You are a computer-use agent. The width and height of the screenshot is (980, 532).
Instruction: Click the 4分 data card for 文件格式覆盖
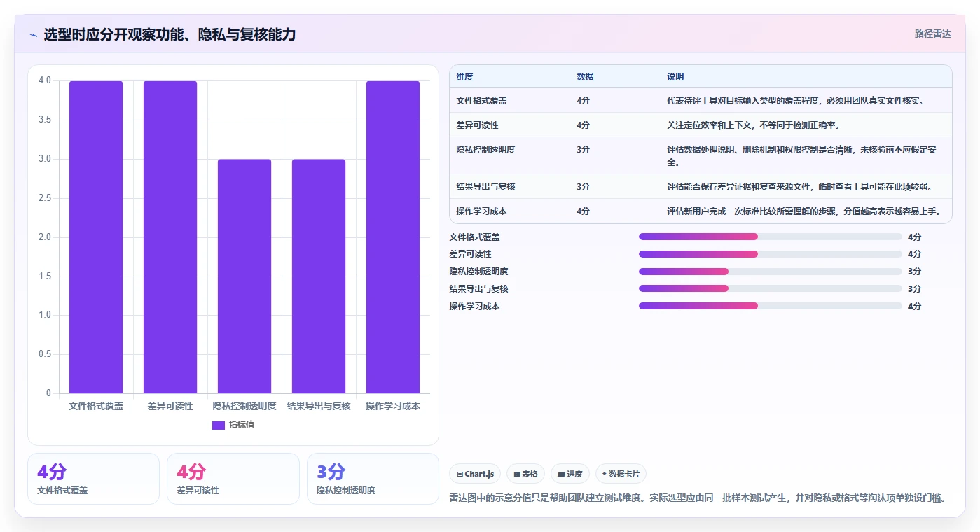(93, 479)
